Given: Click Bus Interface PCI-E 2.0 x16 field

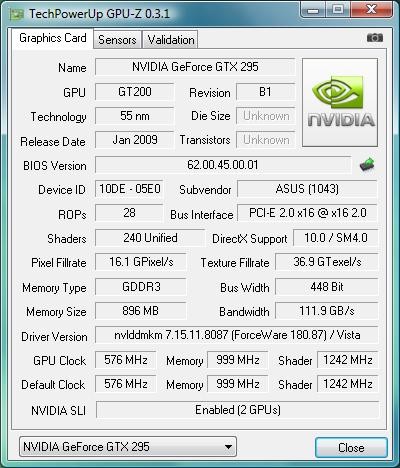Looking at the screenshot, I should pyautogui.click(x=307, y=213).
